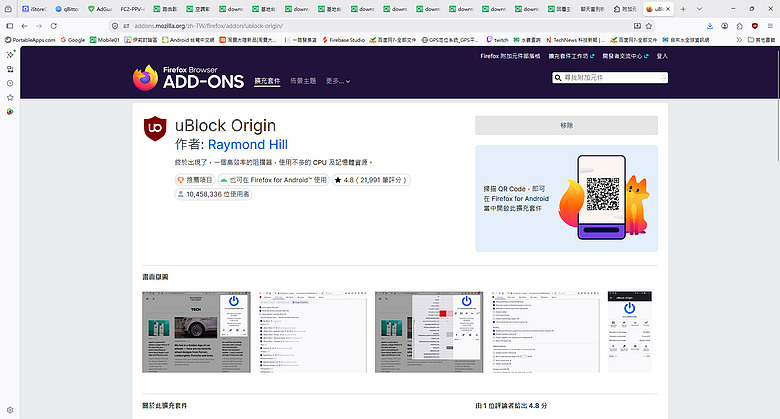Open sidebar settings gear at bottom
This screenshot has height=419, width=780.
(x=10, y=411)
